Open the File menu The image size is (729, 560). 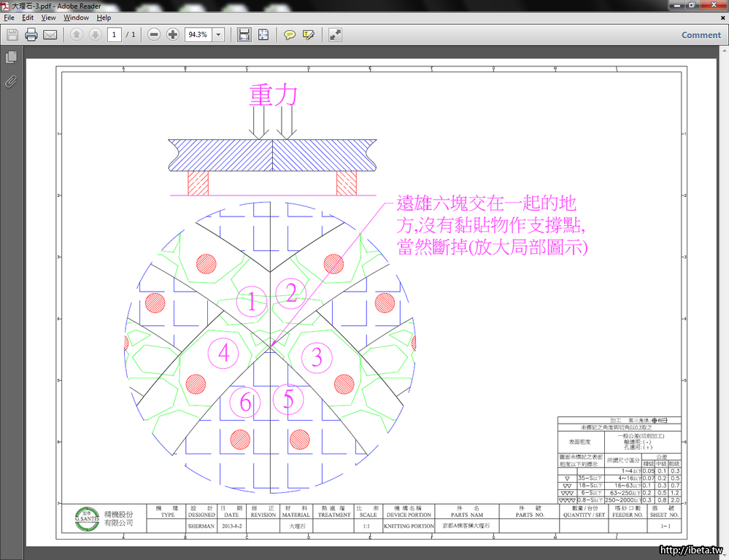9,17
